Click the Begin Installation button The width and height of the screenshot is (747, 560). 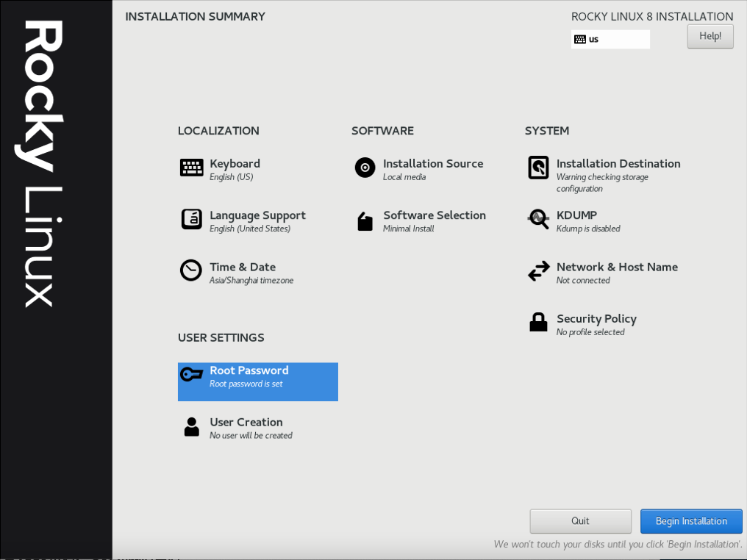pos(691,521)
